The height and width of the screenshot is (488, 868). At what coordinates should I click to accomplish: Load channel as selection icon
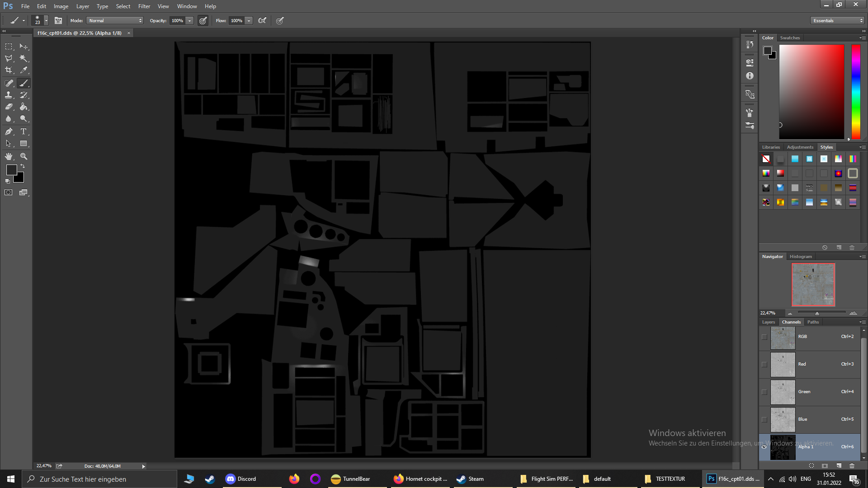click(x=811, y=465)
